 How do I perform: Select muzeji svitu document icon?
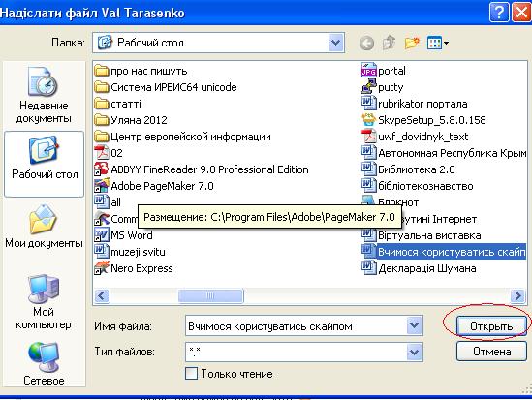click(101, 252)
